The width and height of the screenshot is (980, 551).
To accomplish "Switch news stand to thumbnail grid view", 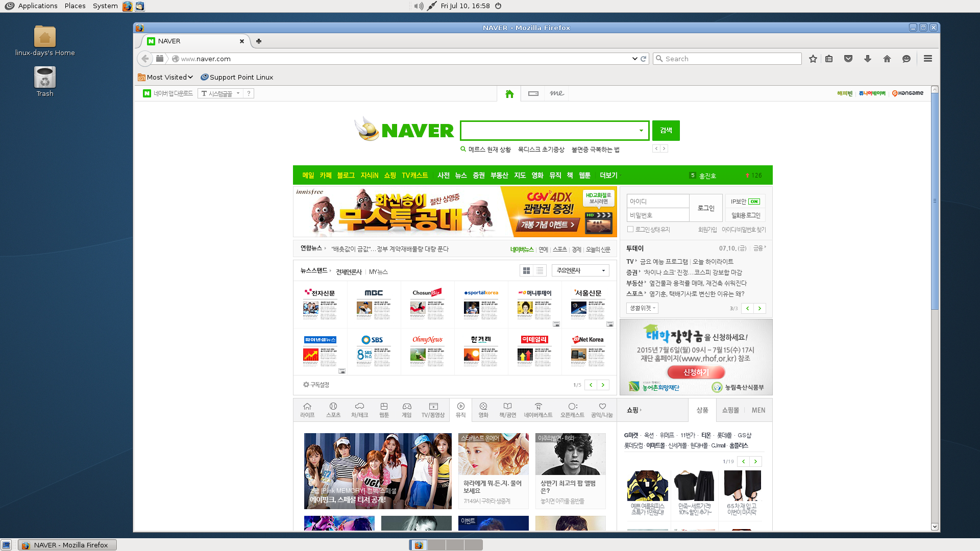I will [x=526, y=270].
